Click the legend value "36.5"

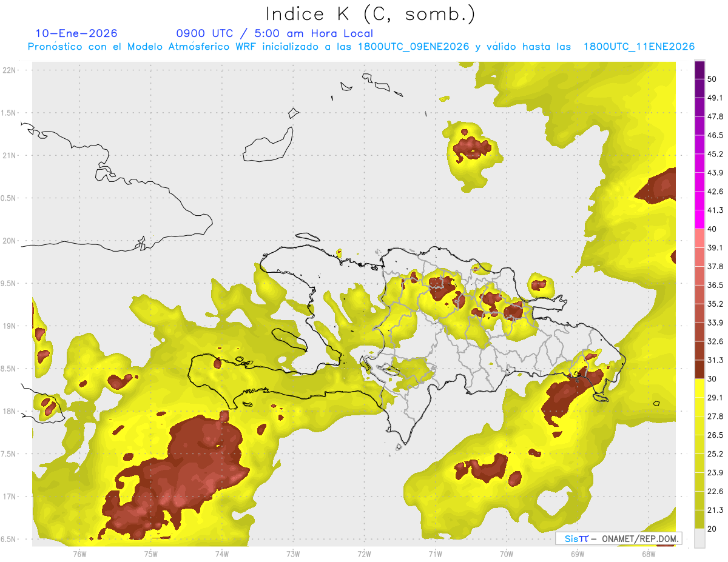(715, 285)
